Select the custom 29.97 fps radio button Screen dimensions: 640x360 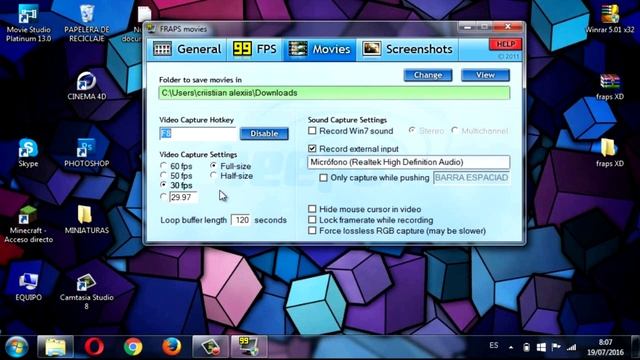[x=164, y=197]
